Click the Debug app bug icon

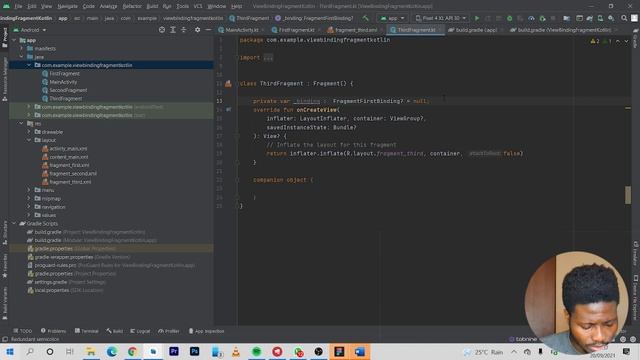tap(509, 18)
